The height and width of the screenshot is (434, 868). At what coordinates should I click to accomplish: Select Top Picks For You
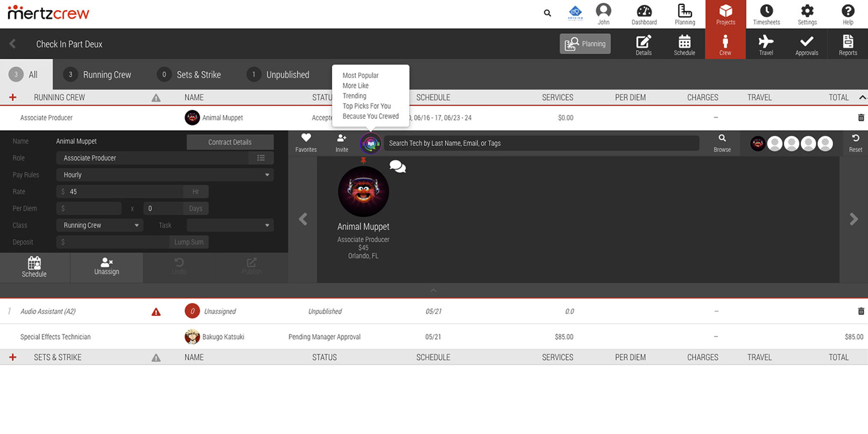click(x=367, y=106)
